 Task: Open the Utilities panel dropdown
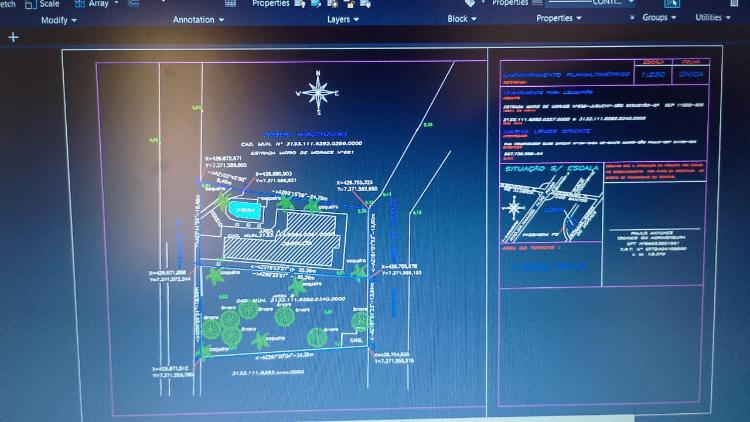713,18
